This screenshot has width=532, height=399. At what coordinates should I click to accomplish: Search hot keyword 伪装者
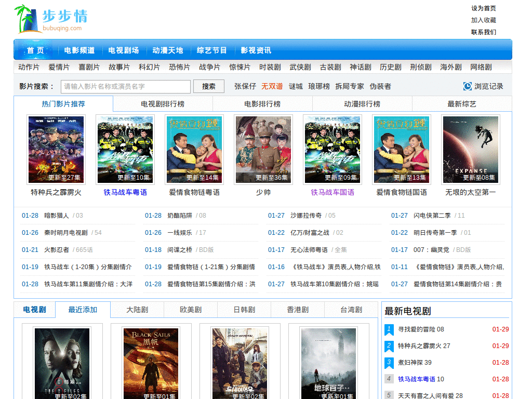pos(380,86)
